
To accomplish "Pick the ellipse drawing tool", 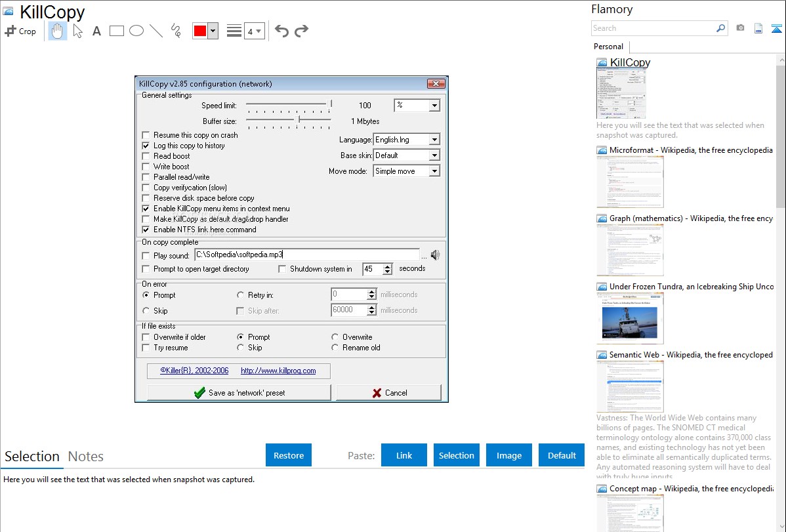I will 136,31.
